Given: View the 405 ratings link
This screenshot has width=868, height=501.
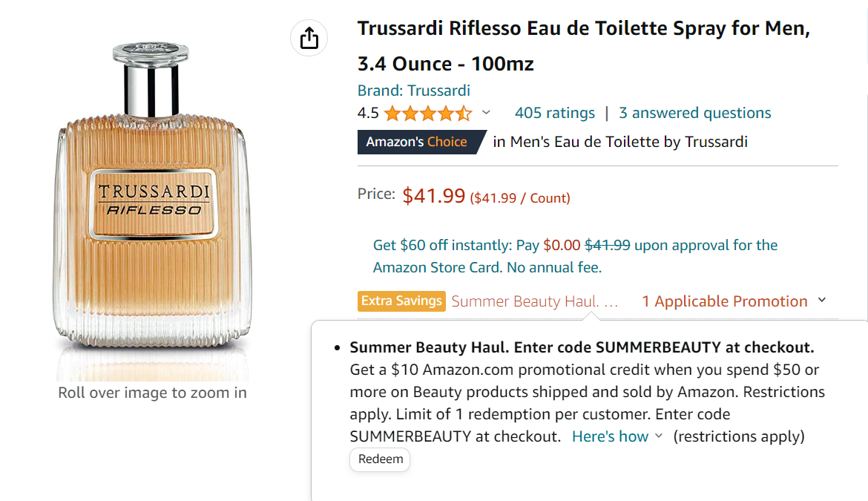Looking at the screenshot, I should click(555, 113).
